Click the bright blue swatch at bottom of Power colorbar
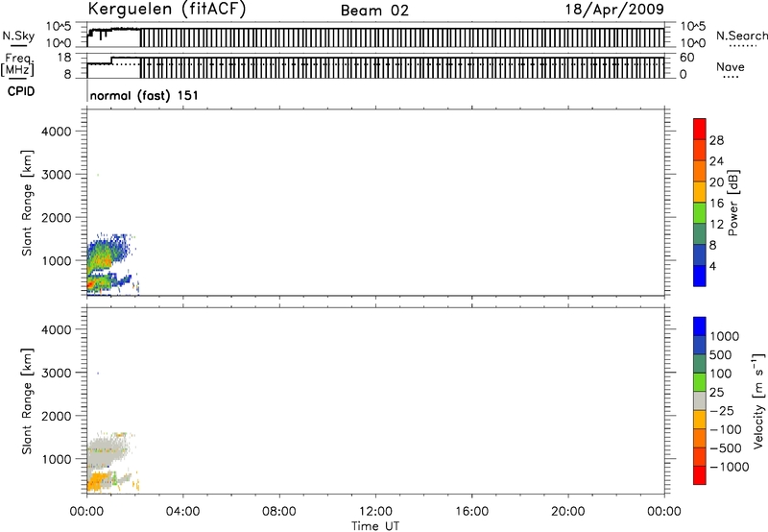 [700, 276]
